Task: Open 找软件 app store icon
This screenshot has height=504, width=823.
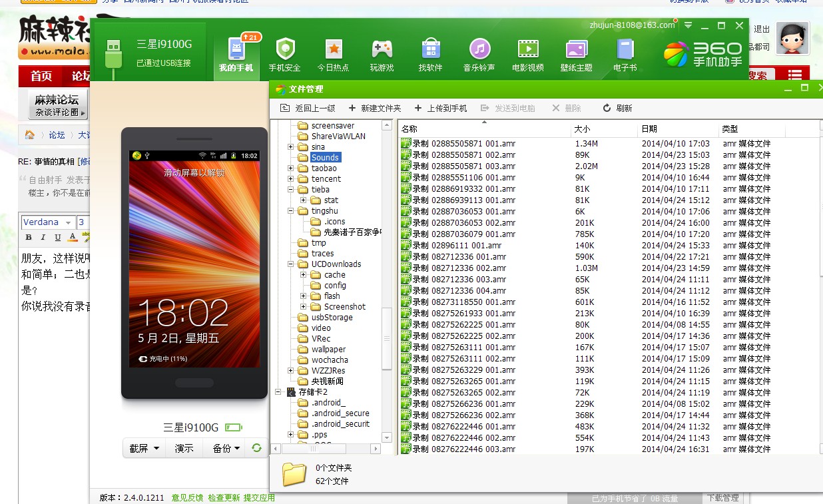Action: [x=430, y=49]
